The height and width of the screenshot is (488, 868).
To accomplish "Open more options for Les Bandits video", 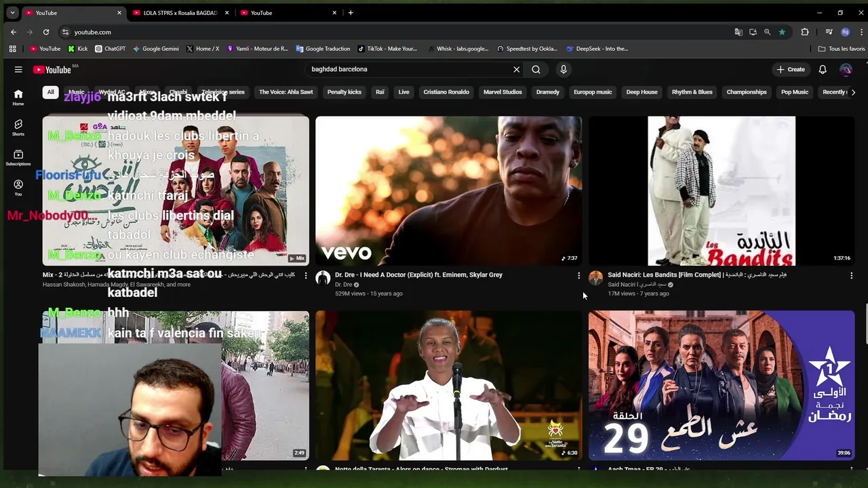I will click(852, 276).
